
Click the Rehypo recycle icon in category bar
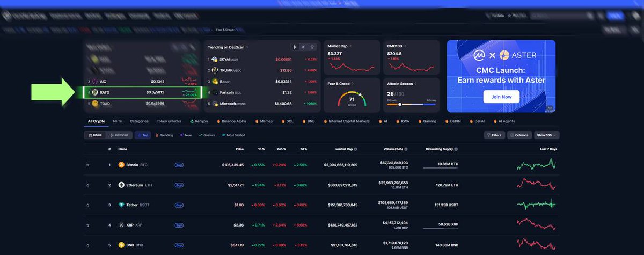pyautogui.click(x=192, y=121)
